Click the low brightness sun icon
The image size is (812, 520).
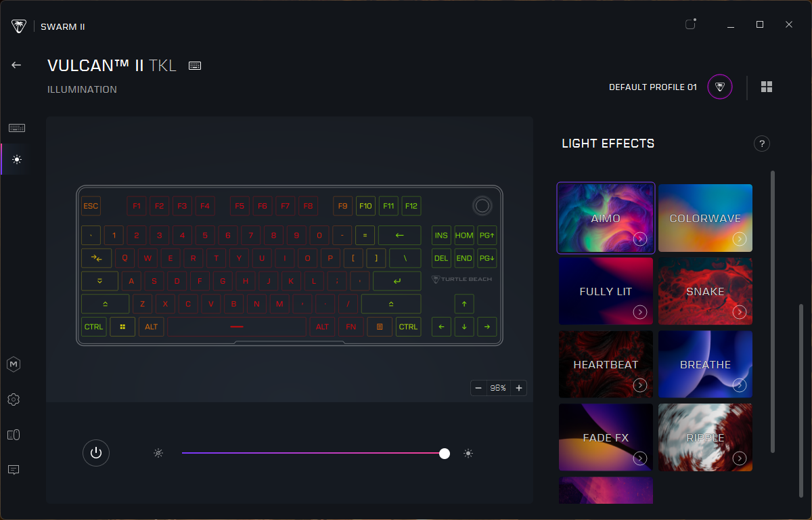pos(158,453)
